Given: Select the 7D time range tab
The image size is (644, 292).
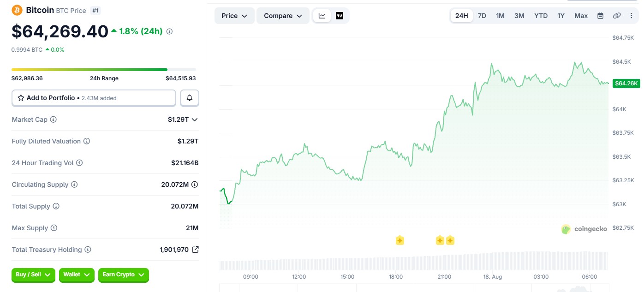Looking at the screenshot, I should [482, 16].
